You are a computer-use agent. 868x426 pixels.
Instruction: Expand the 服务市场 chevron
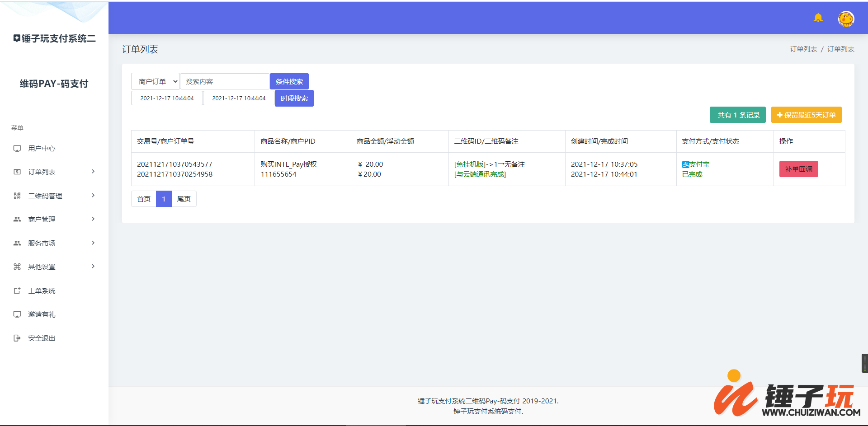pos(93,243)
